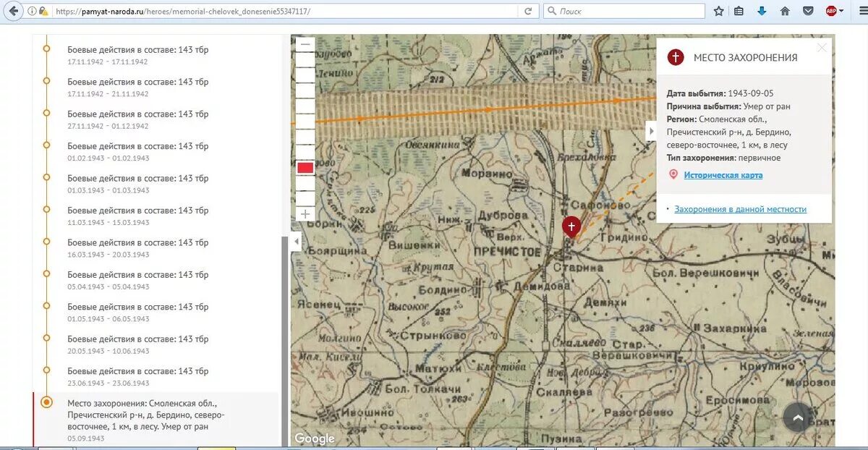This screenshot has height=450, width=868.
Task: Open the bookmarks list icon
Action: (x=739, y=11)
